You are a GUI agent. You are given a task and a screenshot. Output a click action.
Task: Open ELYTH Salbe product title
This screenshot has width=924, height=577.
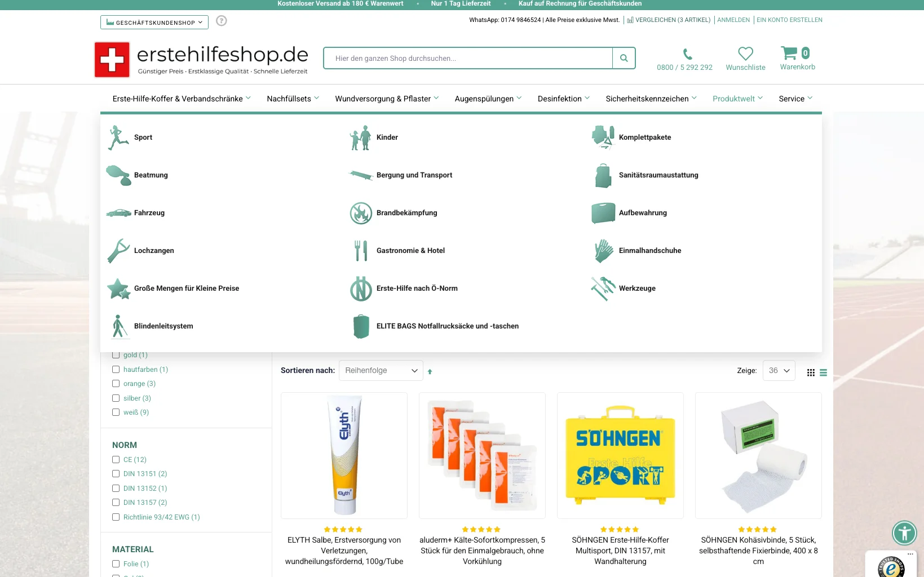click(344, 551)
